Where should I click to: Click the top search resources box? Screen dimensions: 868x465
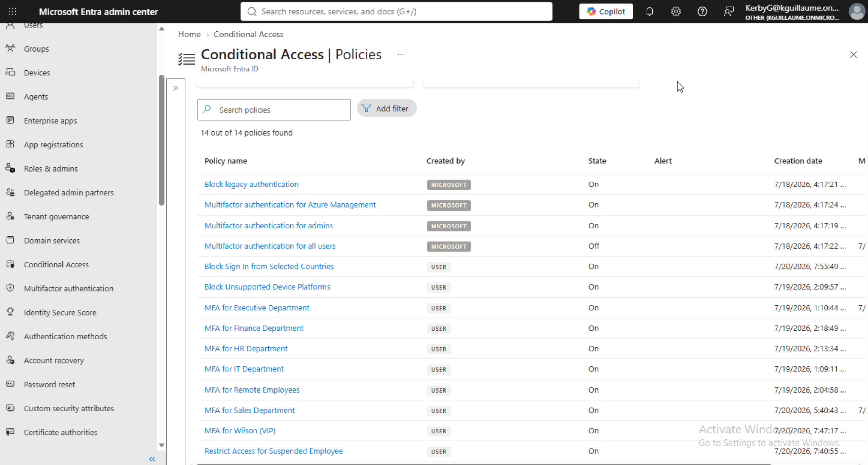click(396, 11)
